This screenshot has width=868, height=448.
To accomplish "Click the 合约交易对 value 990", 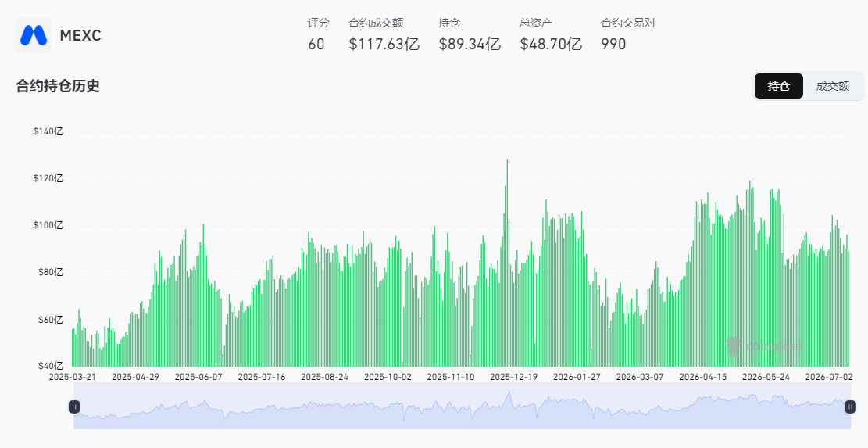I will tap(613, 45).
